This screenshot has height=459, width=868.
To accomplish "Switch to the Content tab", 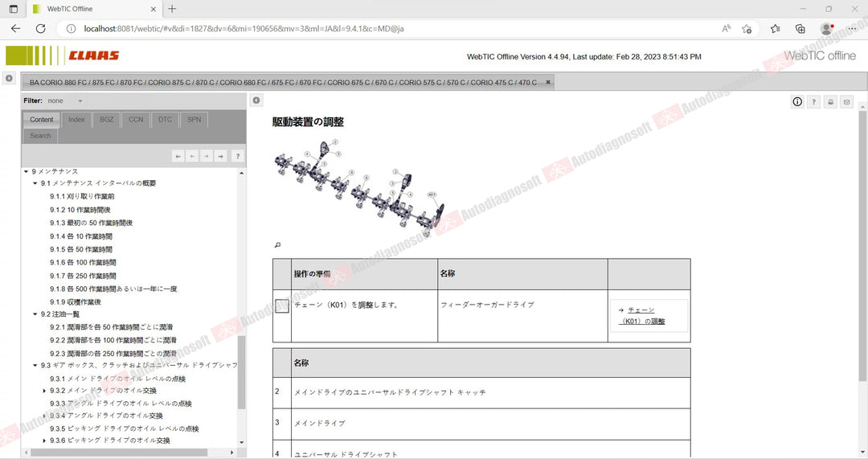I will coord(42,120).
